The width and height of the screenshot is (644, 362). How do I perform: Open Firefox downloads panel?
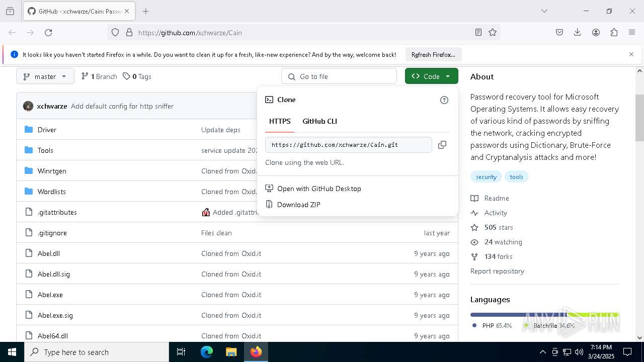(578, 32)
